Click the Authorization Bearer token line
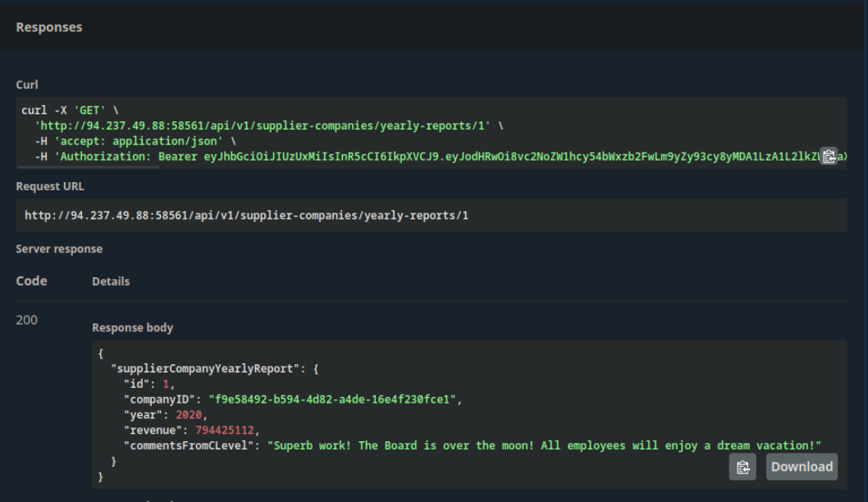The image size is (868, 502). point(427,156)
